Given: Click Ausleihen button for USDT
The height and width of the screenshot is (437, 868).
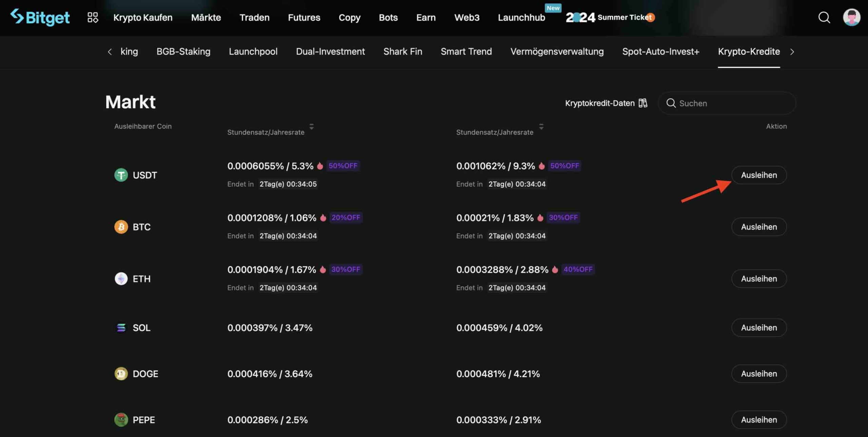Looking at the screenshot, I should [x=759, y=175].
